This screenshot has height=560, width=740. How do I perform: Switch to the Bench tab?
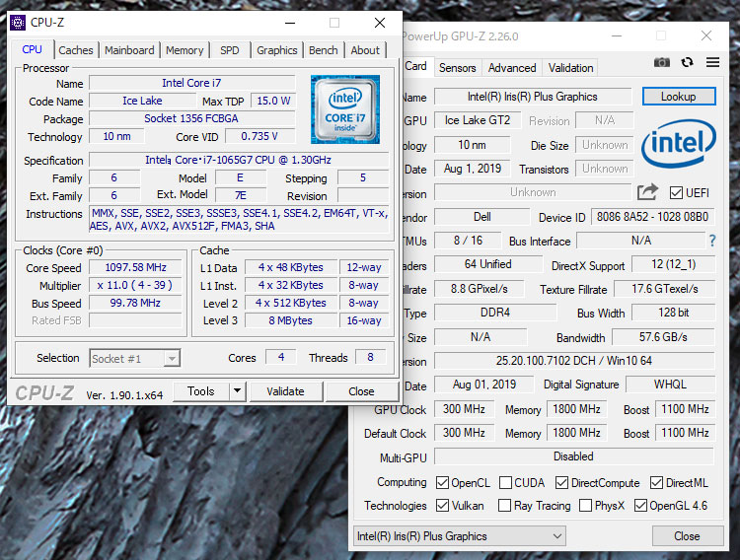(x=324, y=50)
